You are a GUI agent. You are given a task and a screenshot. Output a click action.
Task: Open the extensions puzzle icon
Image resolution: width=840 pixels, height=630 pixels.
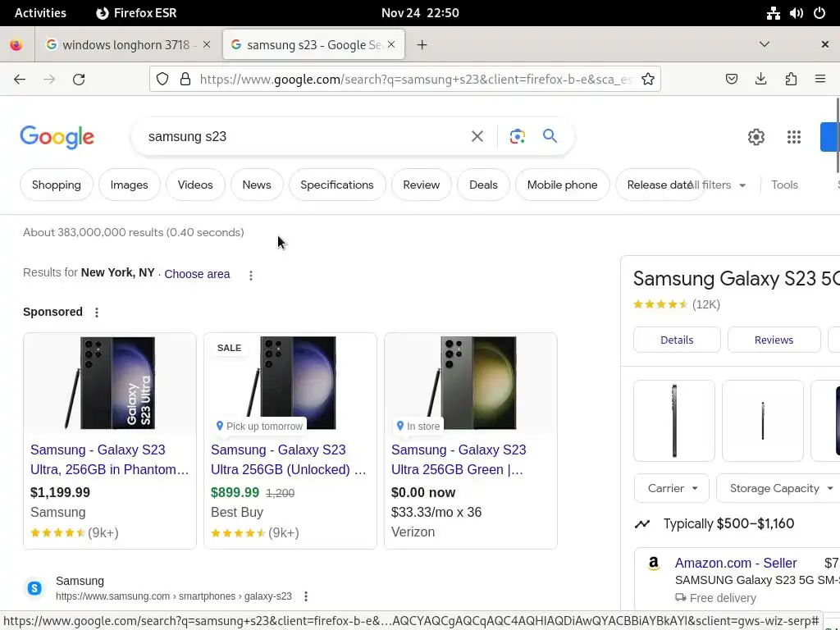click(x=791, y=80)
